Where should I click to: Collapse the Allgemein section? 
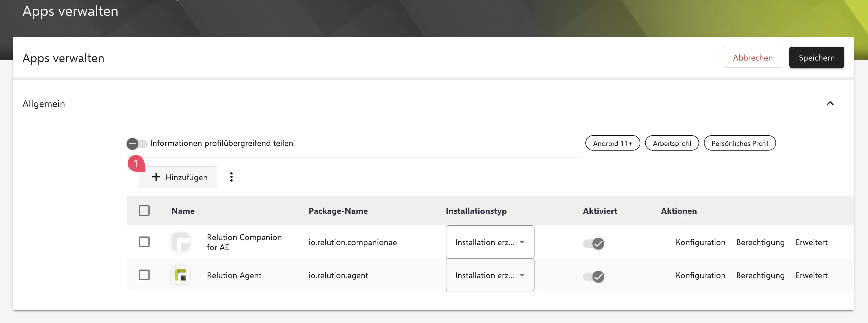pos(830,104)
